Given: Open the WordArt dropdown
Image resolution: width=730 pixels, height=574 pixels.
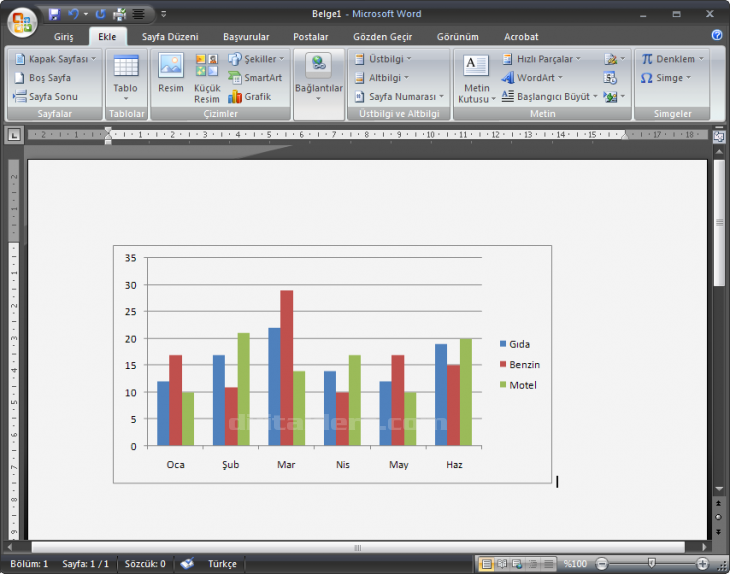Looking at the screenshot, I should tap(560, 78).
